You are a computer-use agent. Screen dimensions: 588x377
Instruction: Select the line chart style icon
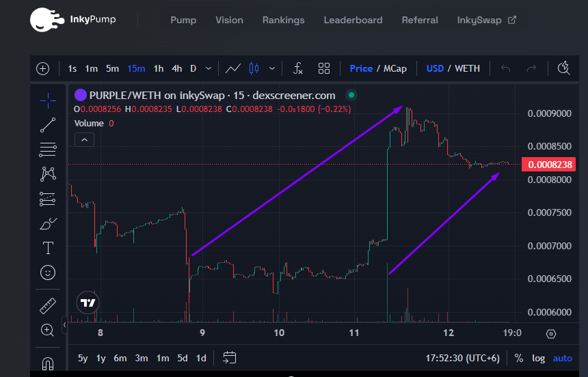pyautogui.click(x=233, y=68)
